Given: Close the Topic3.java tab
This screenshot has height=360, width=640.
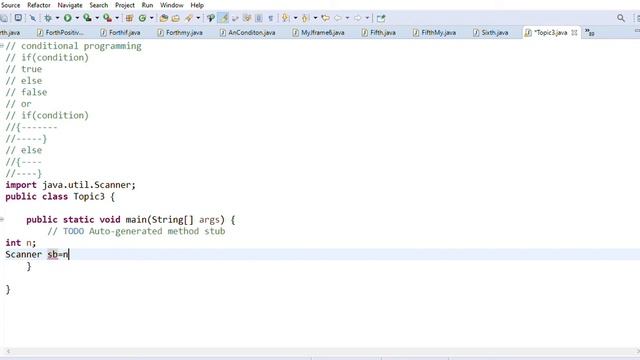Looking at the screenshot, I should [574, 32].
